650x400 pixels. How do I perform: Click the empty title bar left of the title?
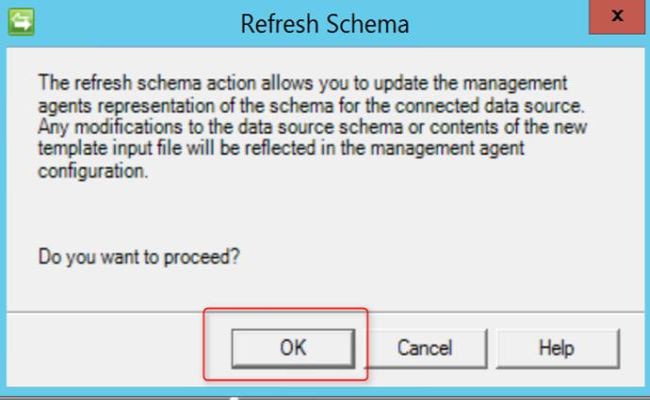point(130,23)
